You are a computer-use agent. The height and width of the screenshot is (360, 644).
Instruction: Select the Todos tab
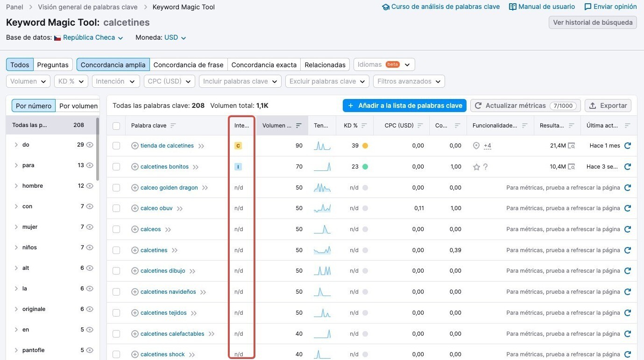20,64
